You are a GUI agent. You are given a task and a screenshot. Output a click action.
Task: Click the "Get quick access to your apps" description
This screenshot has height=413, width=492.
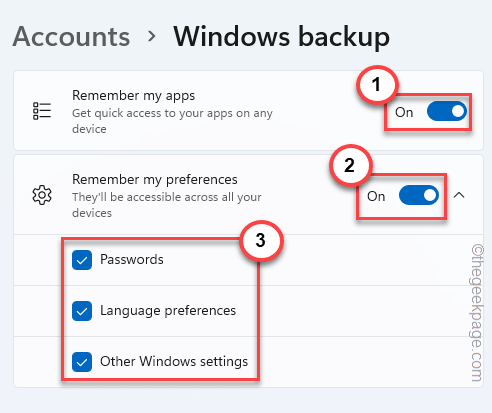pyautogui.click(x=172, y=121)
